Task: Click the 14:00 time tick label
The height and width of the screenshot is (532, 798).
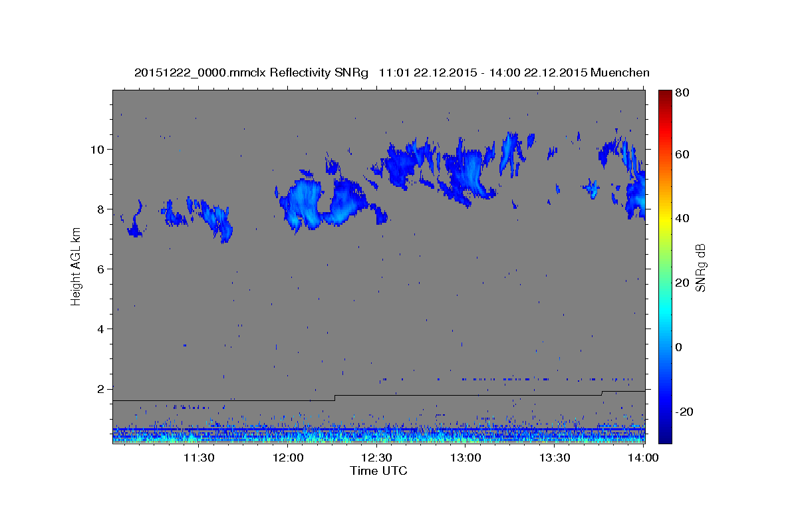Action: tap(643, 458)
